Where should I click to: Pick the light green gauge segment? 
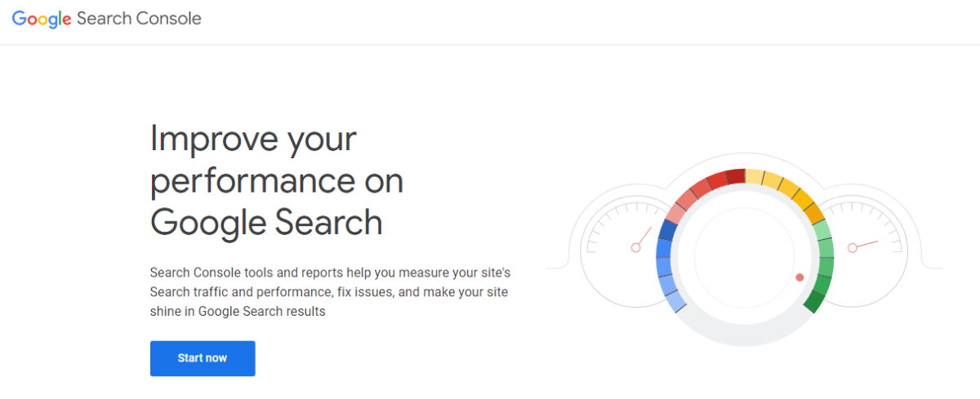point(822,230)
